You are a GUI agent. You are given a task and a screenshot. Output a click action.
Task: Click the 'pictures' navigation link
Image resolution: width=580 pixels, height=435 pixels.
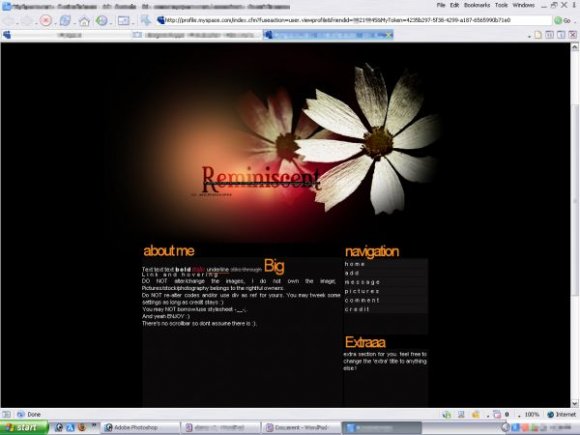coord(361,291)
